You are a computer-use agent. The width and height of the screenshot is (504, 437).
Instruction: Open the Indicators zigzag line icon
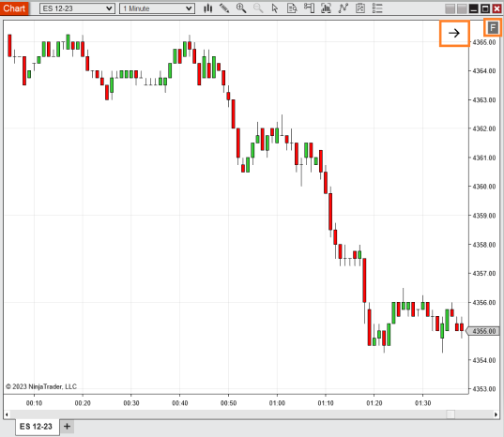[344, 8]
